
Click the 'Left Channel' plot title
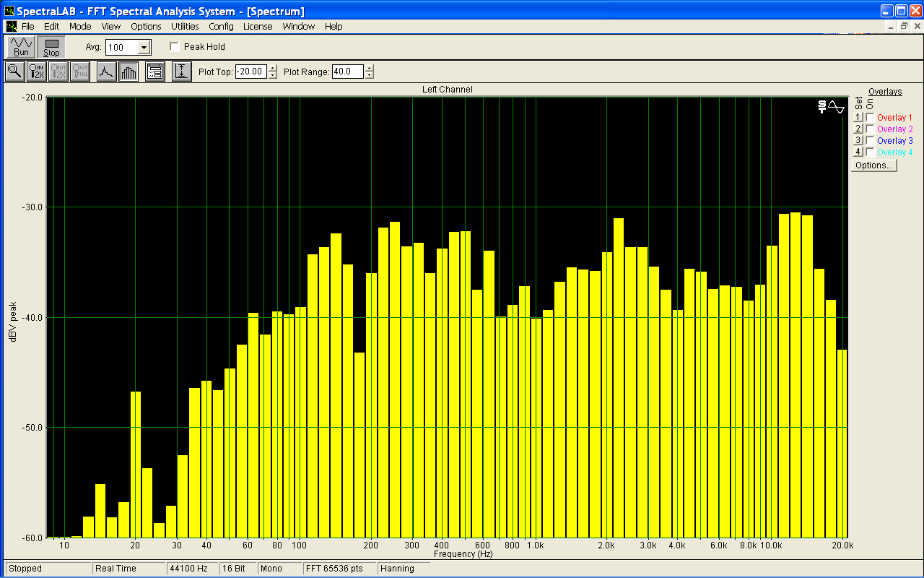coord(447,90)
